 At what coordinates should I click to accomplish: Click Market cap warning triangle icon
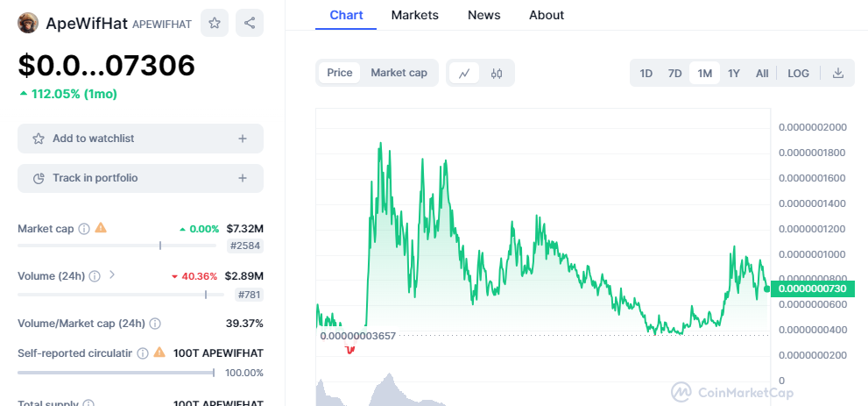pos(101,228)
